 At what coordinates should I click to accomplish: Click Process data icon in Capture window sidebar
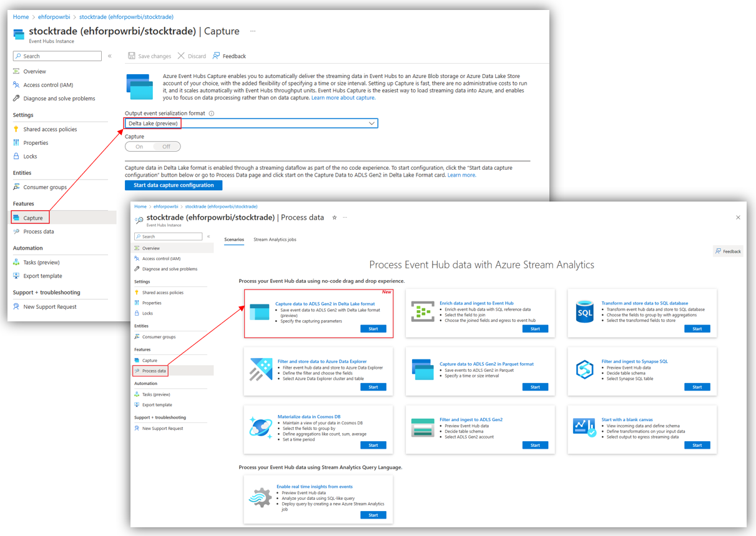16,231
